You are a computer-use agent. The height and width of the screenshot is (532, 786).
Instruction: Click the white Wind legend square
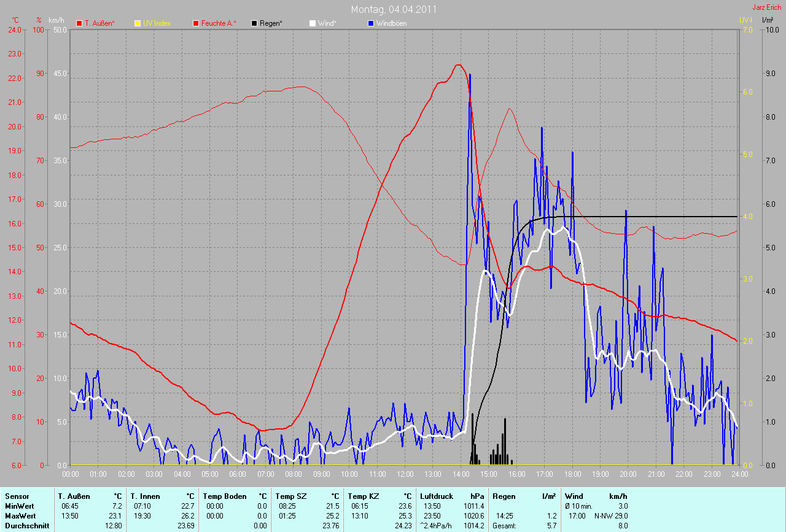point(313,23)
